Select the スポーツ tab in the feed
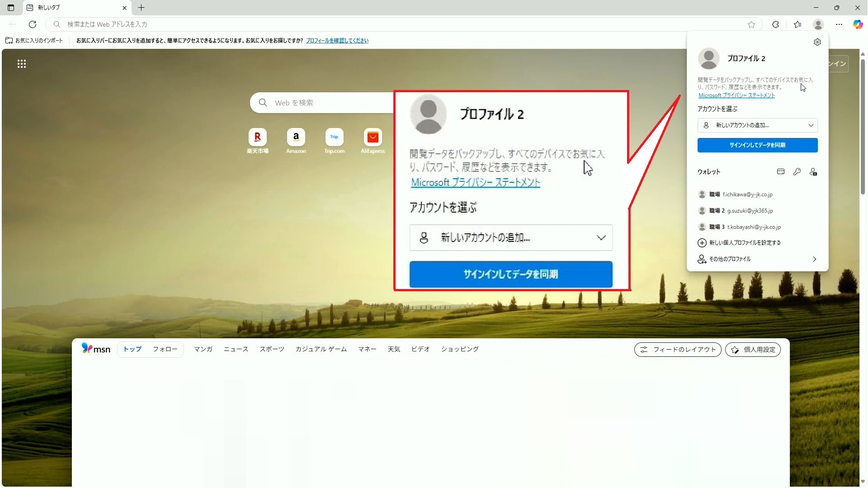 point(272,349)
